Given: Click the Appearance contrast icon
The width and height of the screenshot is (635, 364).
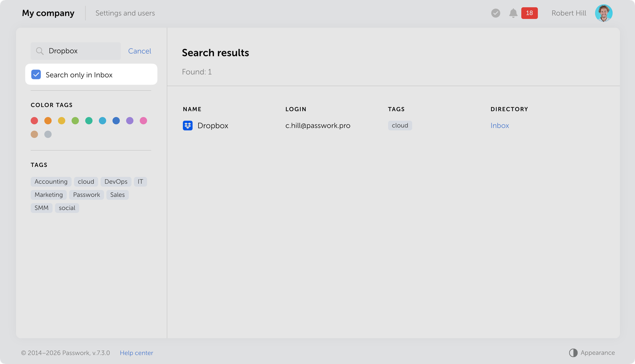Looking at the screenshot, I should 573,353.
